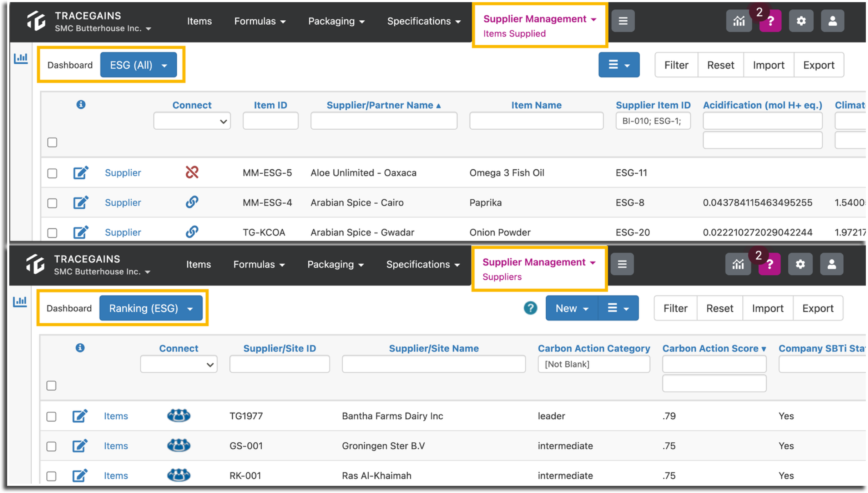Open the Supplier Management menu showing Suppliers
This screenshot has width=868, height=493.
539,269
